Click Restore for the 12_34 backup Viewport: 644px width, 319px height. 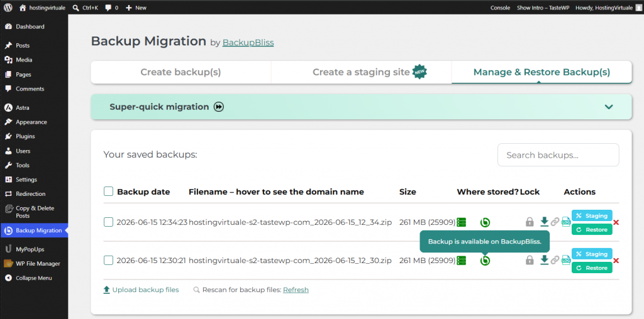point(592,230)
